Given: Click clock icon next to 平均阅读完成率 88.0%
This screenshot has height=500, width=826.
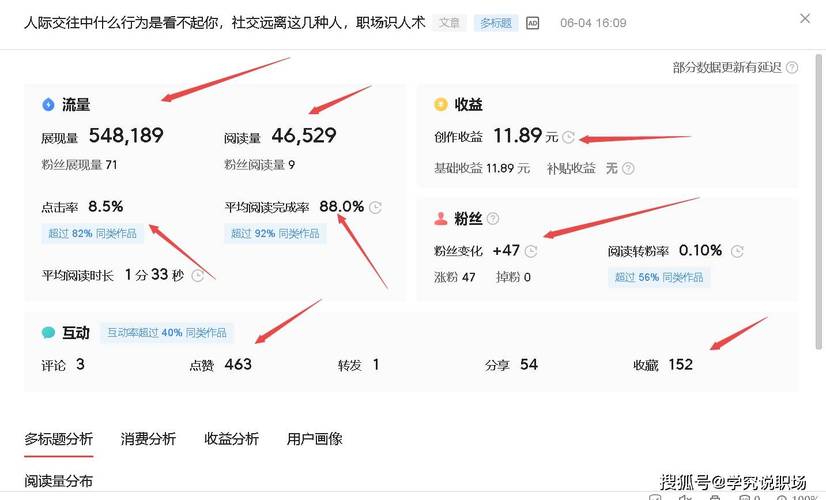Looking at the screenshot, I should pos(375,208).
